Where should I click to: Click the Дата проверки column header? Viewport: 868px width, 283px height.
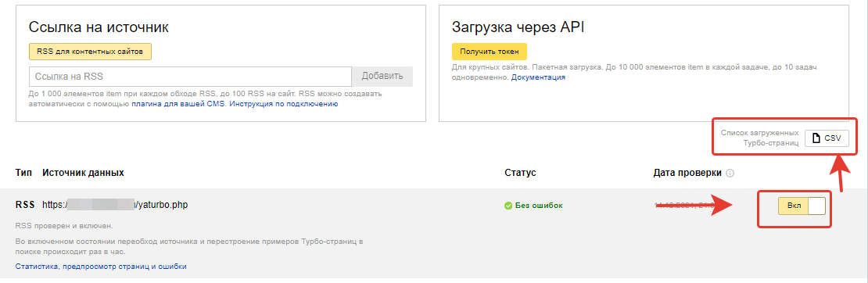[x=687, y=173]
